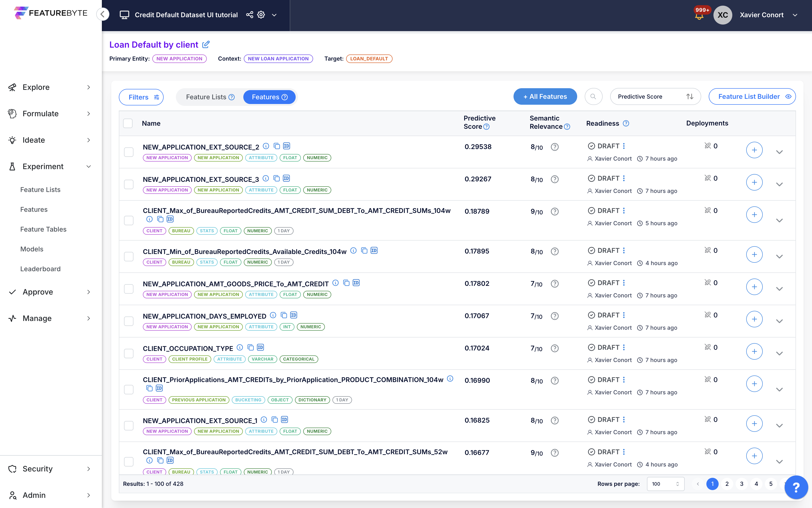Screen dimensions: 812x508
Task: Click edit pencil next to Loan Default by client
Action: pyautogui.click(x=206, y=44)
